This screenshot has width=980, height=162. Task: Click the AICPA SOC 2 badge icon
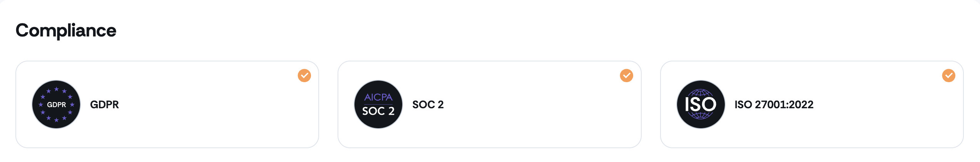click(378, 104)
